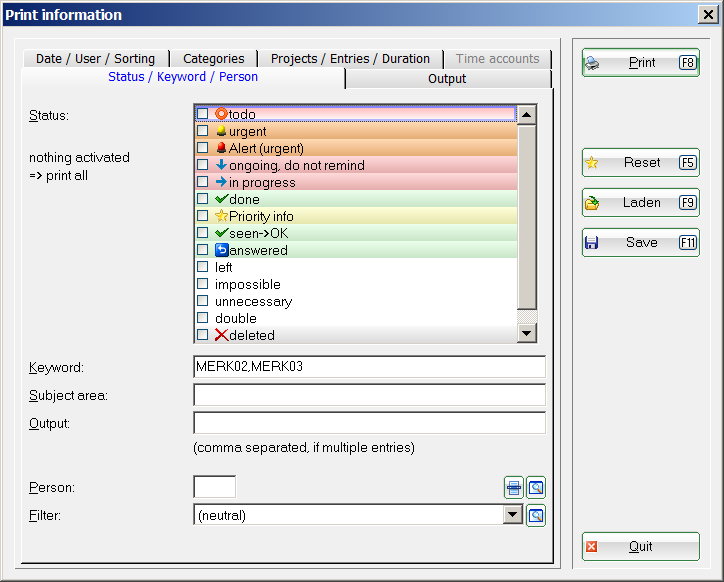This screenshot has height=582, width=724.
Task: Click the star icon on Reset button
Action: tap(592, 163)
